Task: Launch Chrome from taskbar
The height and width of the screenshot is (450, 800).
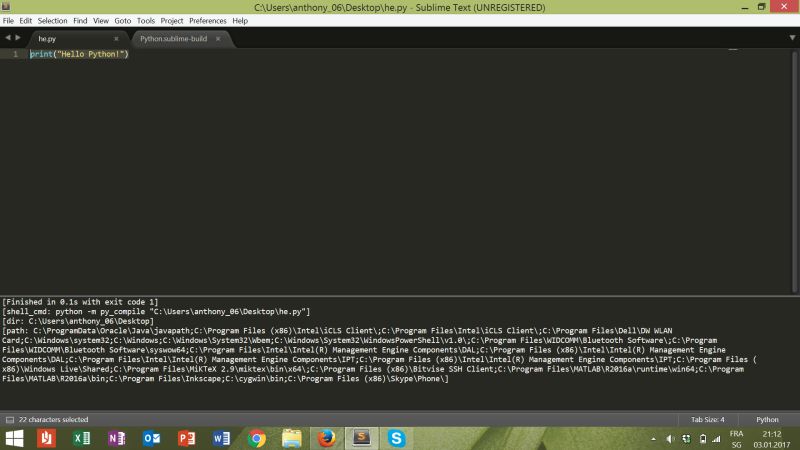Action: tap(257, 438)
